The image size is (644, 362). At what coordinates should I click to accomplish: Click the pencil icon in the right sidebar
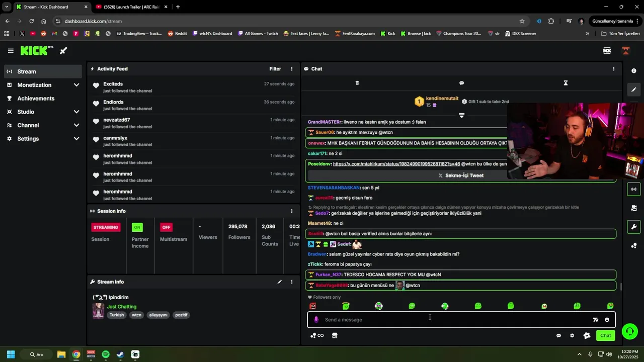[634, 89]
